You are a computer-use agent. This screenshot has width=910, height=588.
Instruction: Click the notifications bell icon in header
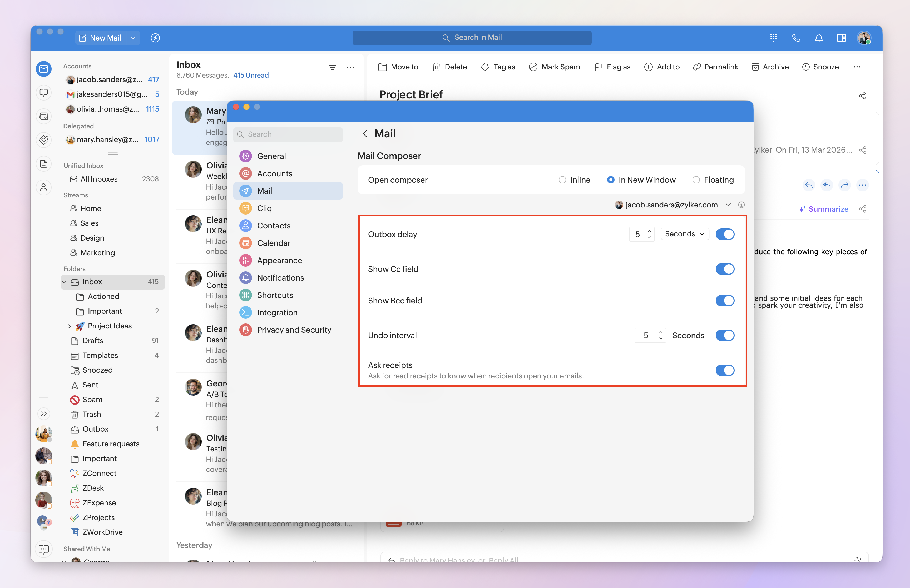pos(818,38)
